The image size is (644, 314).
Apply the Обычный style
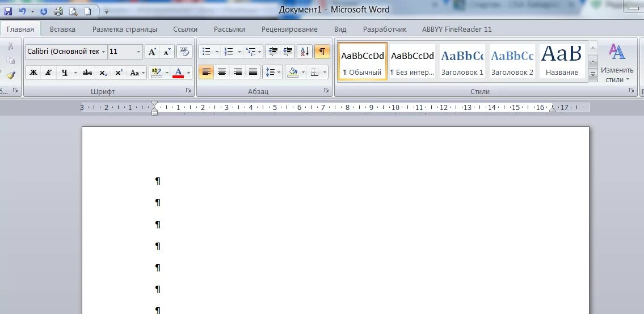[x=362, y=61]
